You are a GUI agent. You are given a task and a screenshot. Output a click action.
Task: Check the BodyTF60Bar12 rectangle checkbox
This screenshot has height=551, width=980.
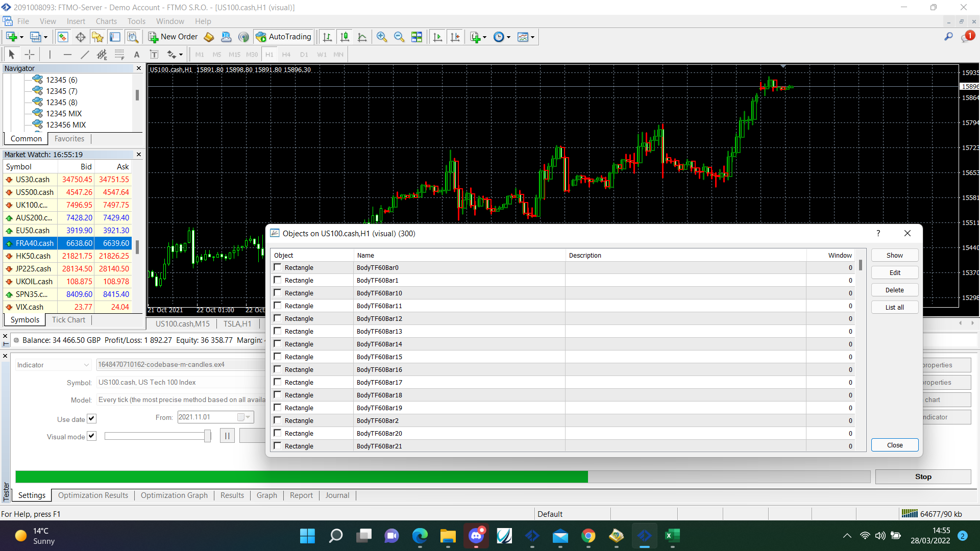(x=278, y=318)
